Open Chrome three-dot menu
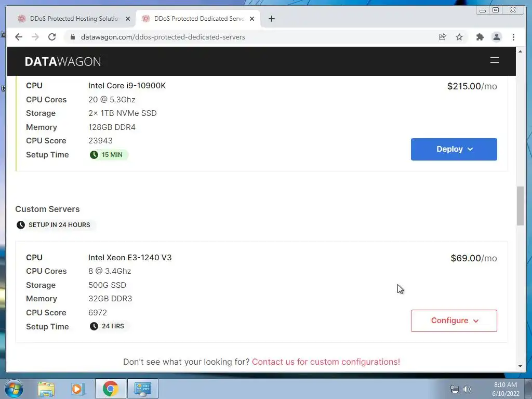Viewport: 532px width, 399px height. point(513,37)
